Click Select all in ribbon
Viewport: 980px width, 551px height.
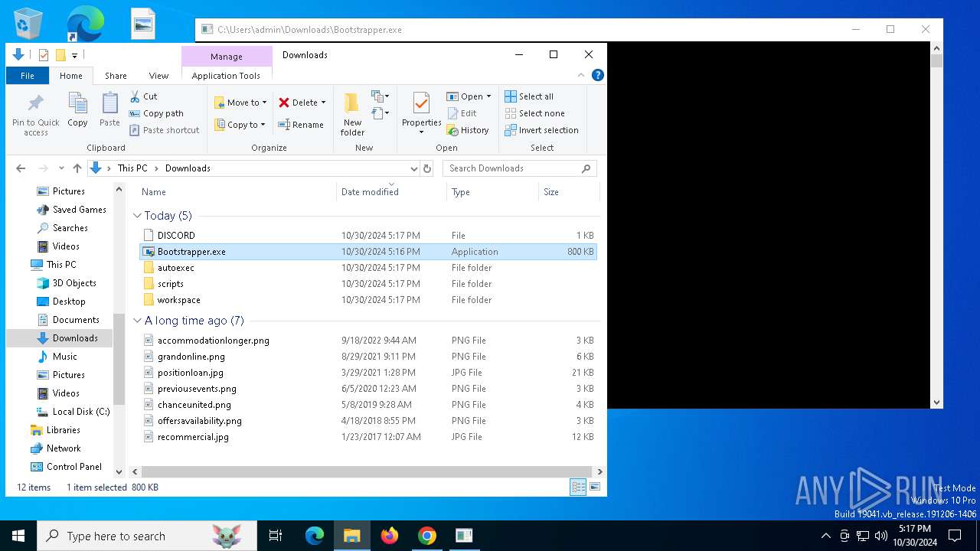tap(529, 96)
